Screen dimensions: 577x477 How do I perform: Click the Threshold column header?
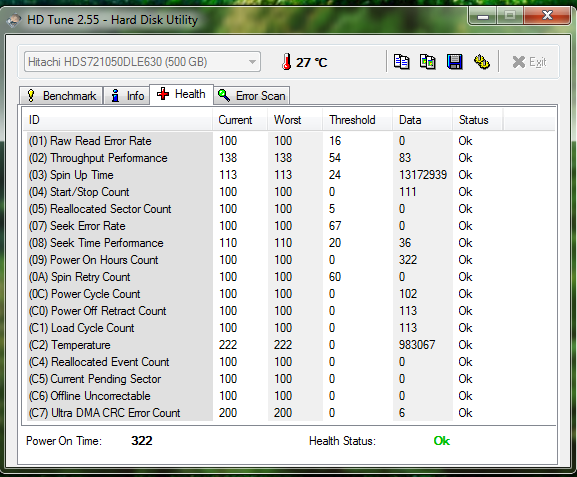358,120
